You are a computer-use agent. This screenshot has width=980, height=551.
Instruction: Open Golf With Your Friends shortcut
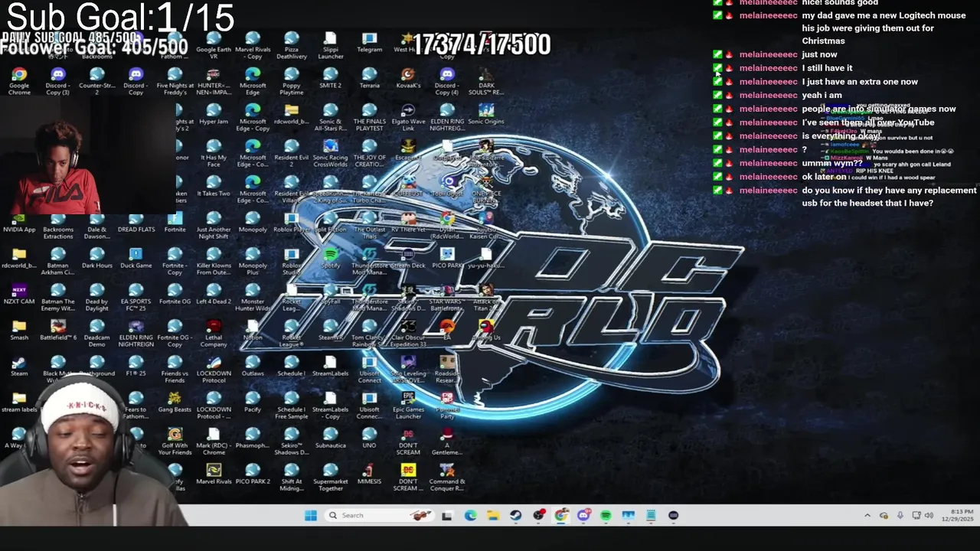[x=175, y=440]
